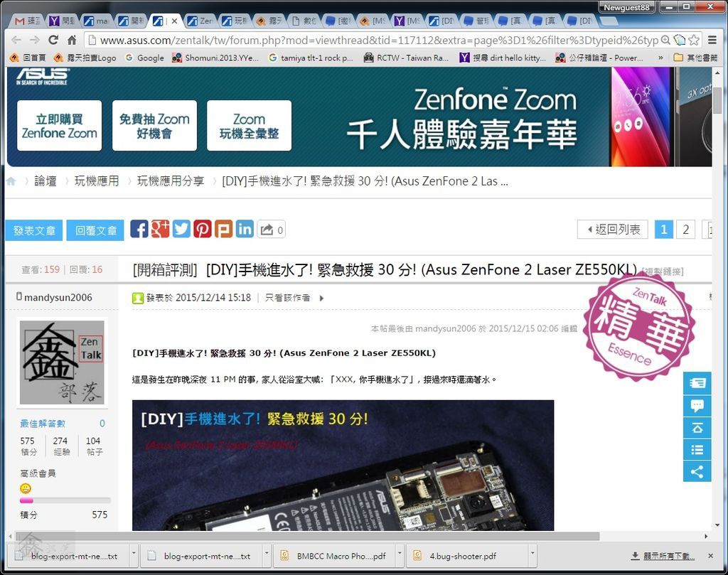Viewport: 728px width, 575px height.
Task: Open the RCTW - Taiwan Ra... bookmark
Action: 406,58
